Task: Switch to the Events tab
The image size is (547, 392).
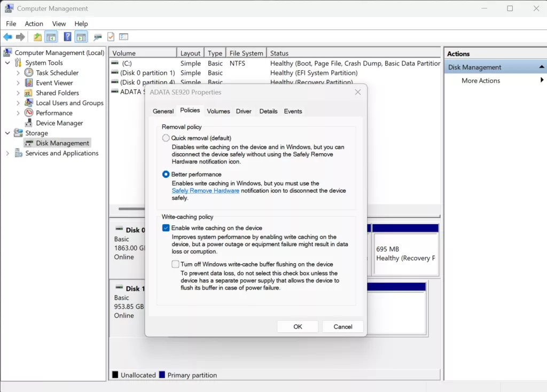Action: (293, 111)
